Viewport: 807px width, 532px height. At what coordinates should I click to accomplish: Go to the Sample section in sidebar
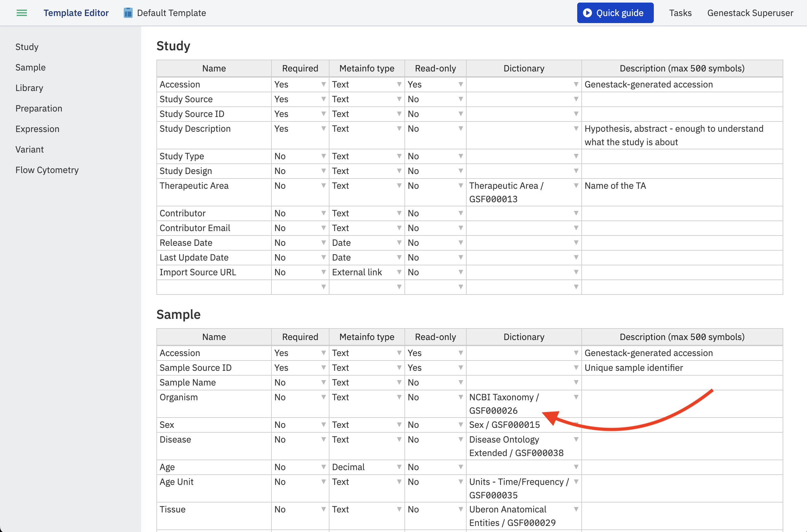[30, 67]
